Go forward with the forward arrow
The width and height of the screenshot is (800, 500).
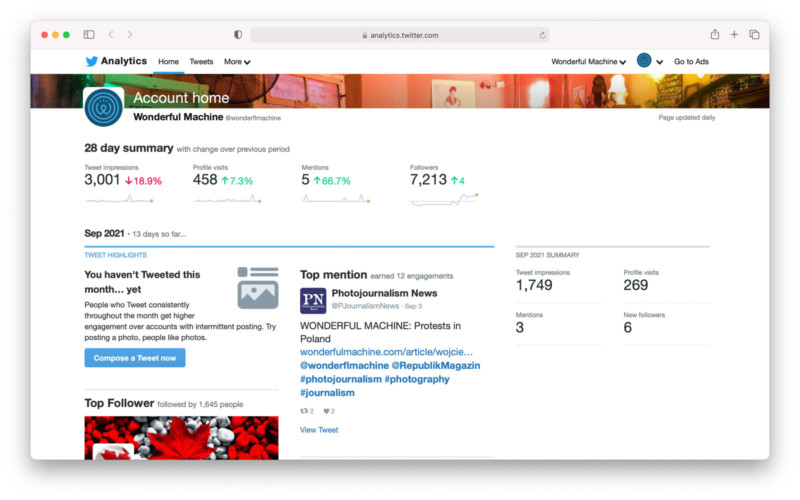coord(130,35)
